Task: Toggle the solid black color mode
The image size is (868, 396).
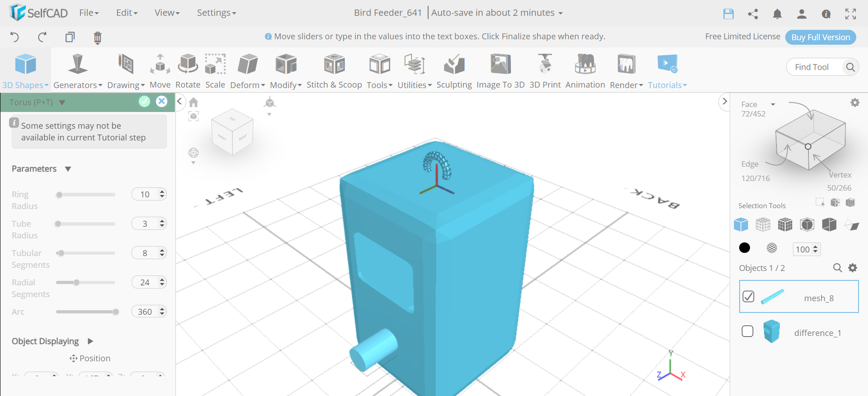Action: tap(744, 248)
